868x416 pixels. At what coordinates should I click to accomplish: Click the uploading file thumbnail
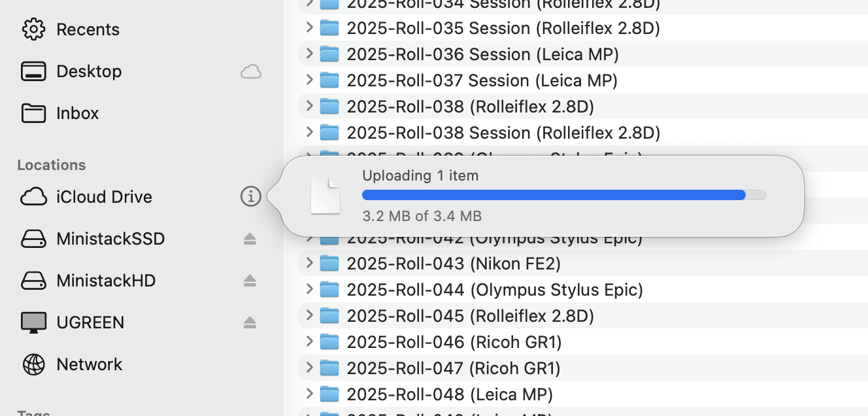coord(325,195)
